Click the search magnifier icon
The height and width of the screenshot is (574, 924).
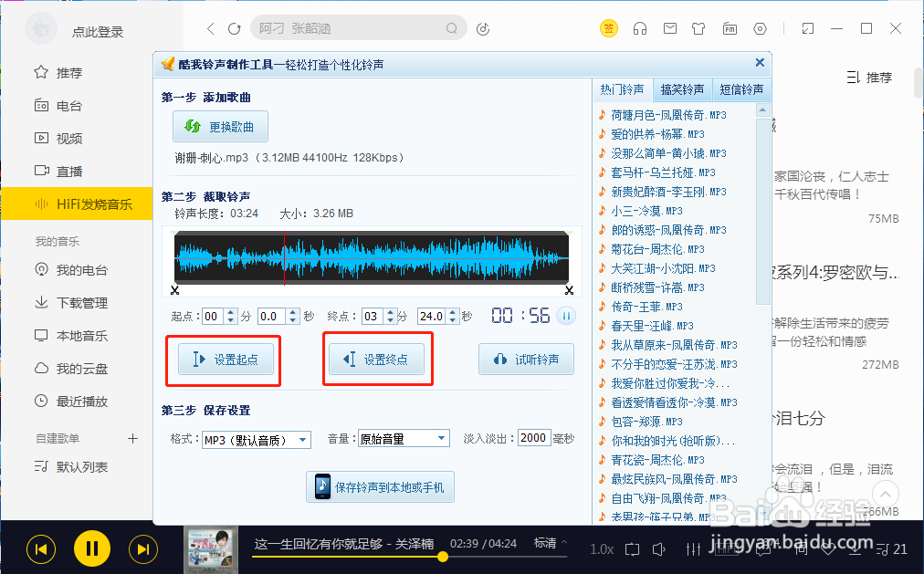tap(451, 28)
